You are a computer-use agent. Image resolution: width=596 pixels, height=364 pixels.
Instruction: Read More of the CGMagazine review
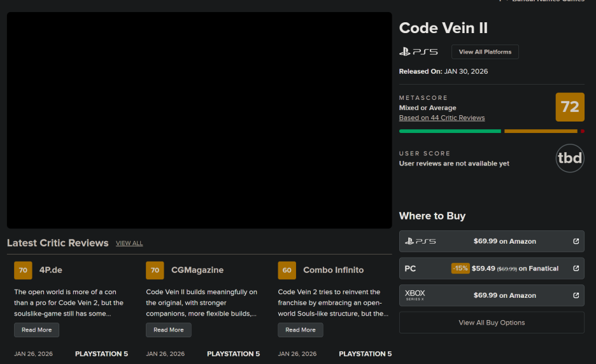click(168, 330)
